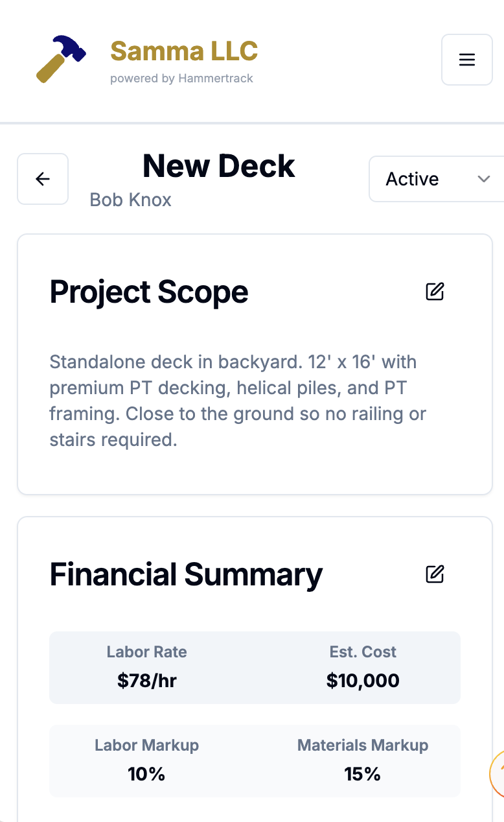Click the hammer logo icon
Image resolution: width=504 pixels, height=822 pixels.
60,59
